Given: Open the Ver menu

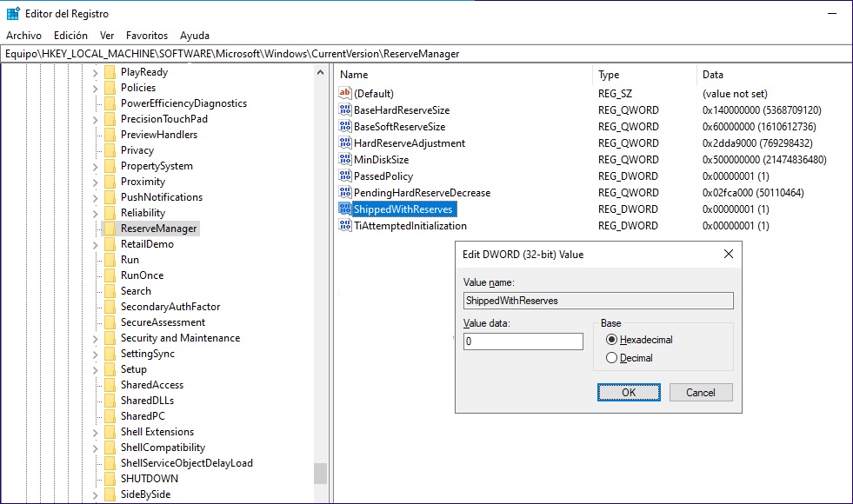Looking at the screenshot, I should click(x=107, y=36).
